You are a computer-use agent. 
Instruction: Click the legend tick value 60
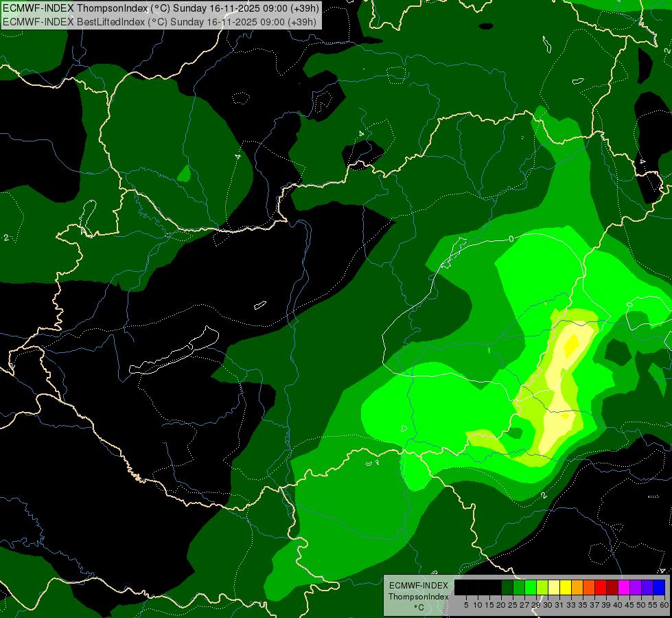click(664, 605)
